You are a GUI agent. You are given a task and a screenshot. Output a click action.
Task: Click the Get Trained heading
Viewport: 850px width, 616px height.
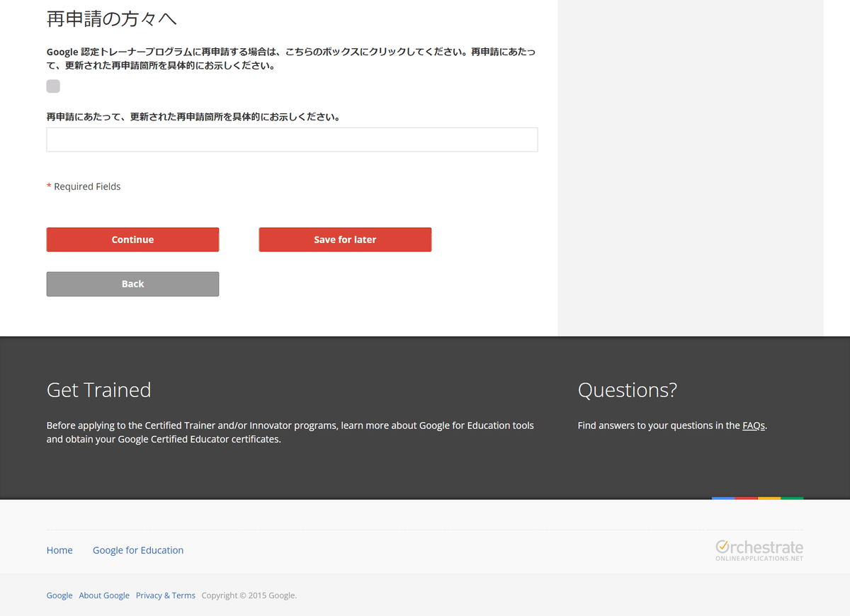[99, 390]
